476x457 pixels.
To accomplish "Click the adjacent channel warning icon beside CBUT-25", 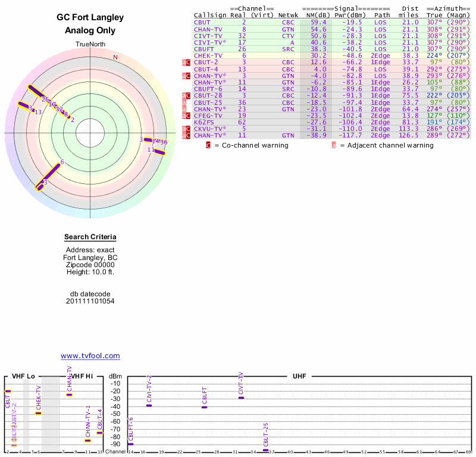I will click(x=184, y=102).
